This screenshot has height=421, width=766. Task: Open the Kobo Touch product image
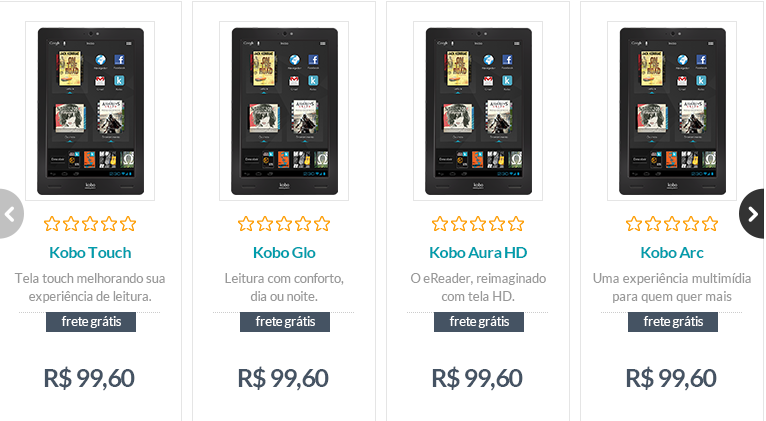coord(90,111)
